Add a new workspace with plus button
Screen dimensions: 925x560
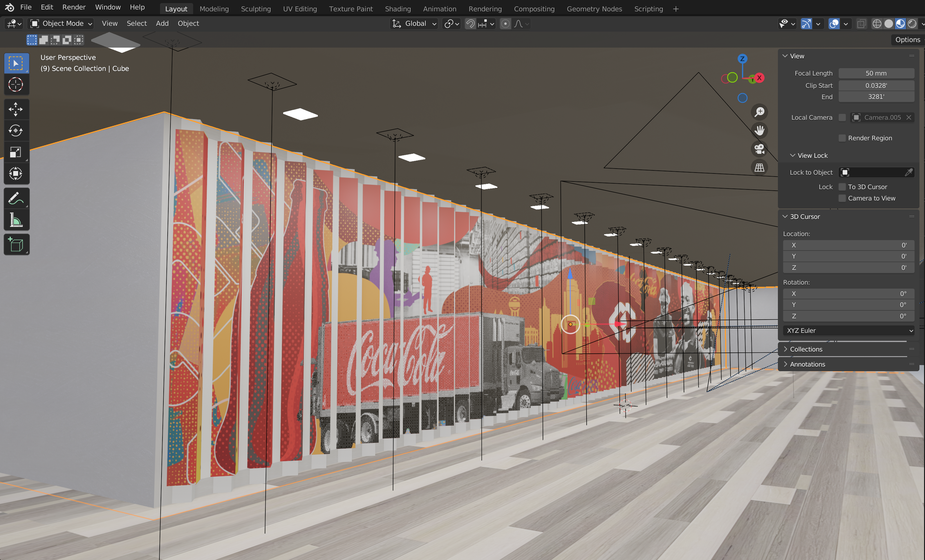coord(676,9)
